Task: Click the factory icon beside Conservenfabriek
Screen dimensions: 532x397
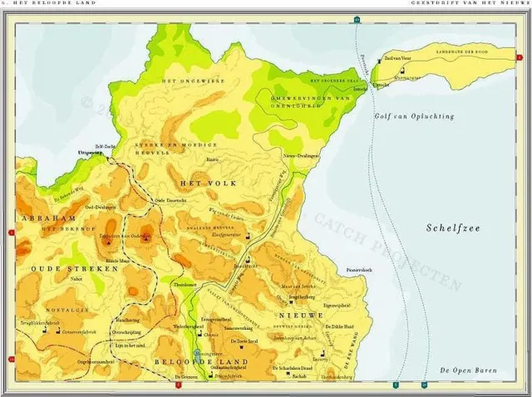Action: click(58, 331)
